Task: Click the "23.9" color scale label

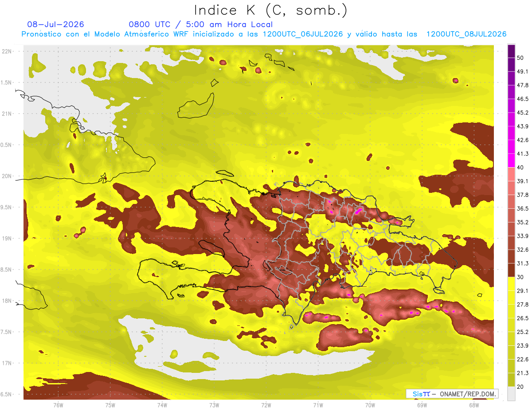Action: point(523,345)
